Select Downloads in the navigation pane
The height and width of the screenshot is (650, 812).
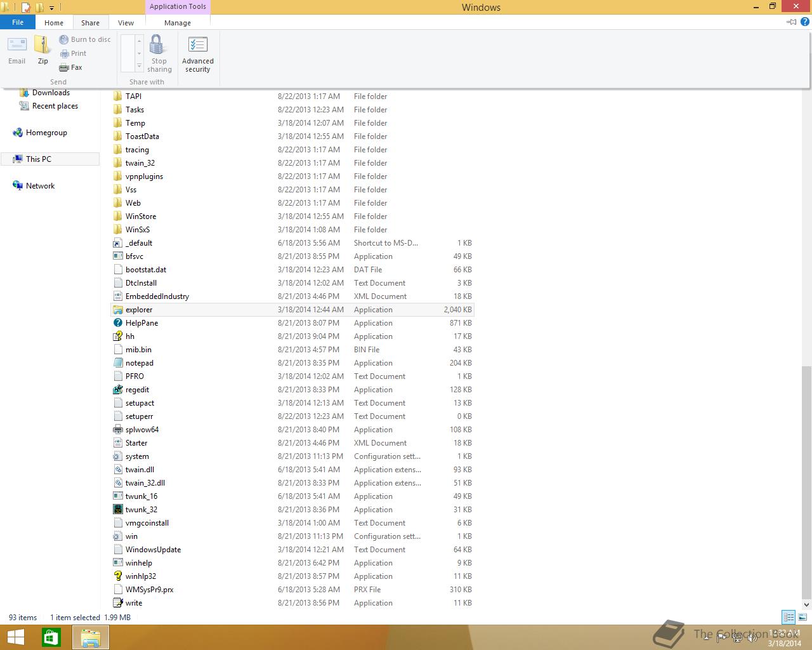51,93
